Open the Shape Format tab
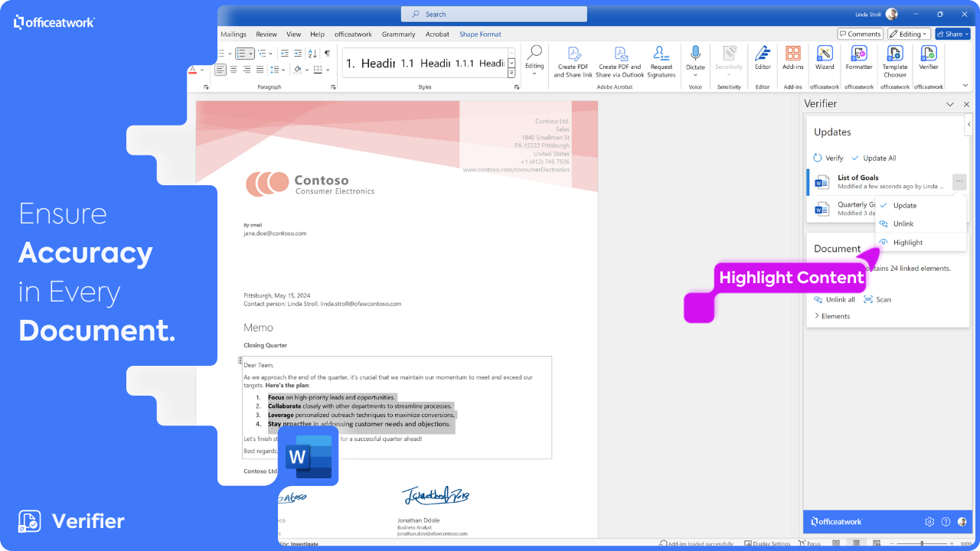This screenshot has height=551, width=980. [x=481, y=34]
